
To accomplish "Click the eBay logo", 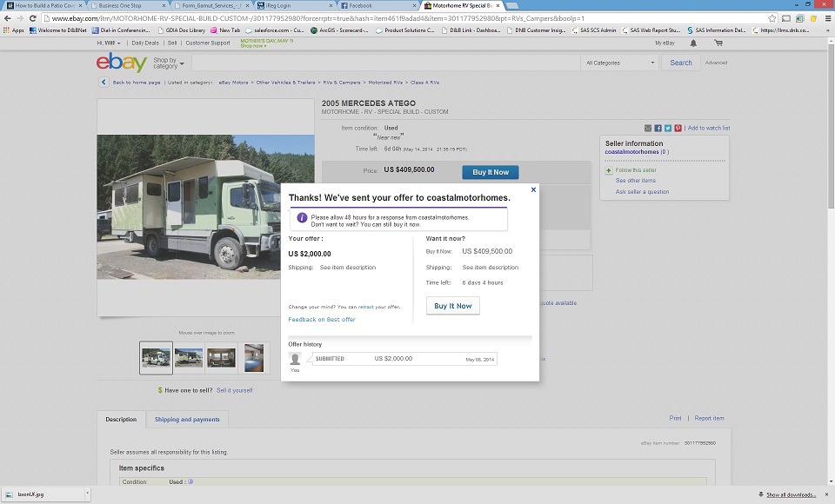I will (121, 63).
